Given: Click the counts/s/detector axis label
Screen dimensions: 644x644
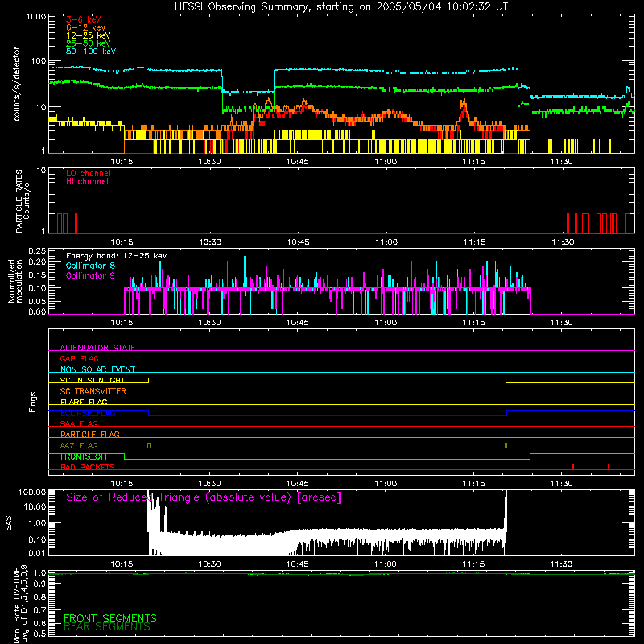Looking at the screenshot, I should 17,84.
